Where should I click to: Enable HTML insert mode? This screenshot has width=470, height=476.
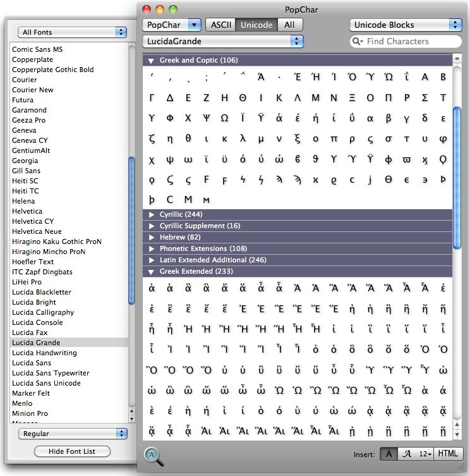447,454
